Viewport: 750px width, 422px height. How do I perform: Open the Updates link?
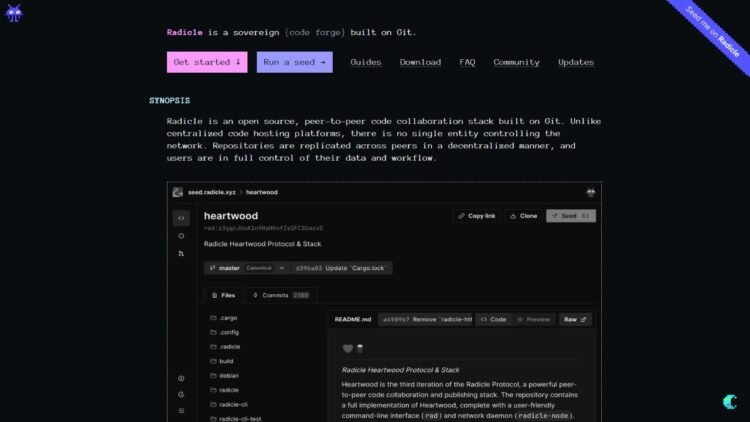pyautogui.click(x=576, y=62)
